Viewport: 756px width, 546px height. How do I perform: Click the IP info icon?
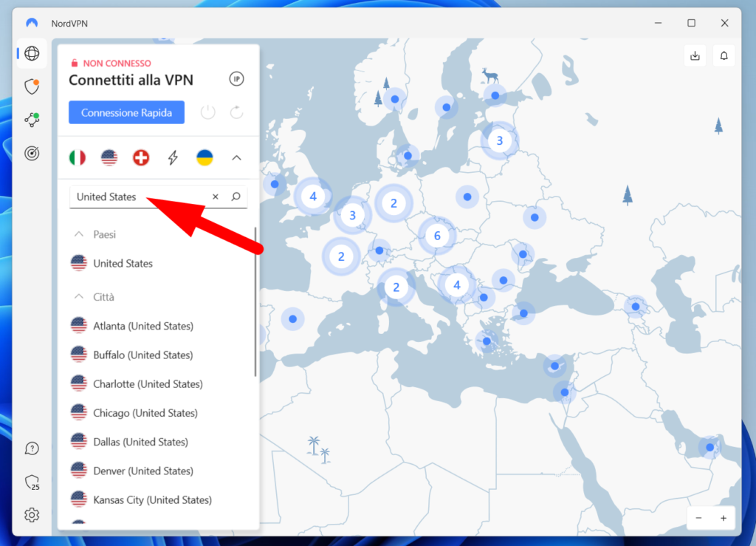click(236, 79)
